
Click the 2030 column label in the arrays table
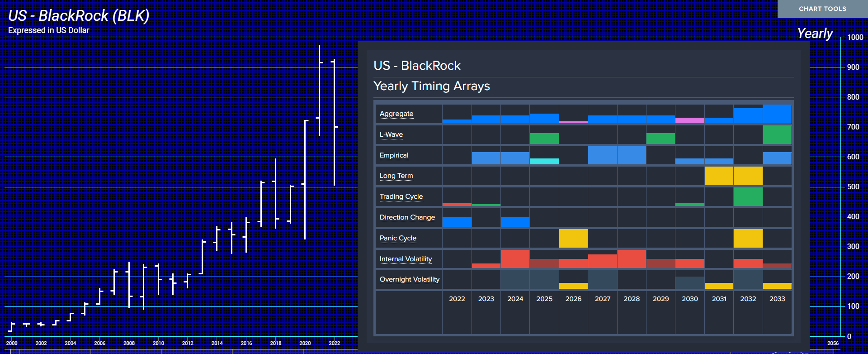(690, 299)
